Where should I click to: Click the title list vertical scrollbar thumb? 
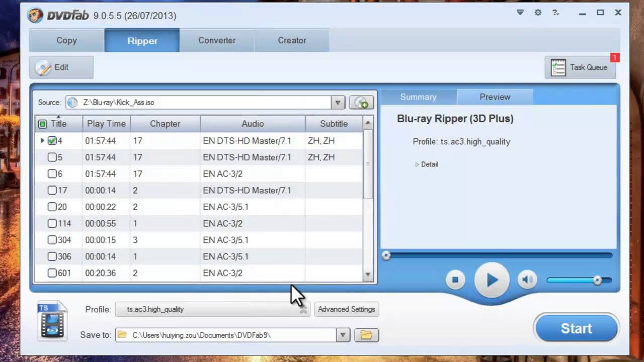pyautogui.click(x=368, y=164)
